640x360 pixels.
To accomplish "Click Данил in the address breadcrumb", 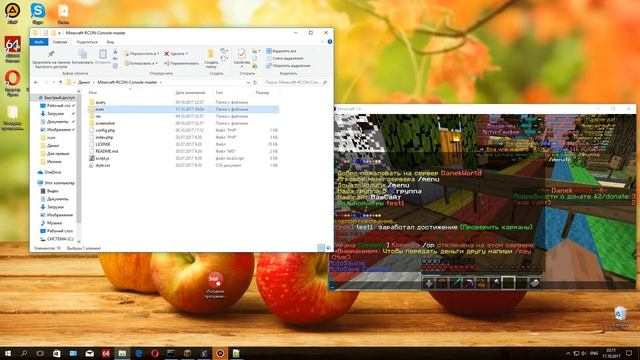I will 84,82.
